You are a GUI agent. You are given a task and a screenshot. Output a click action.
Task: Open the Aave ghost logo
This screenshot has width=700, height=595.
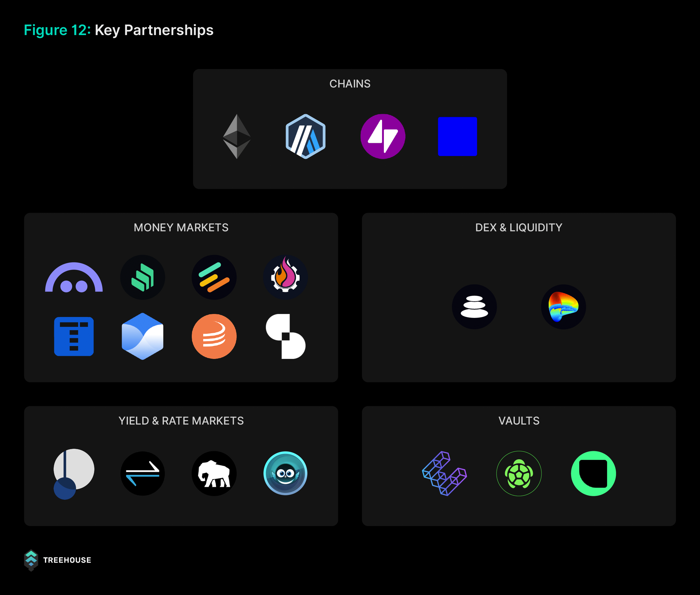click(x=73, y=277)
